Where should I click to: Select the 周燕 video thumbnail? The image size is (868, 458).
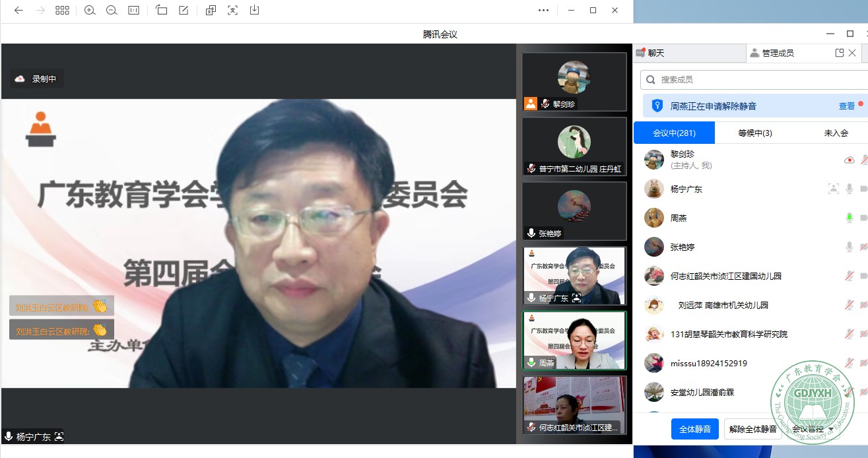574,341
